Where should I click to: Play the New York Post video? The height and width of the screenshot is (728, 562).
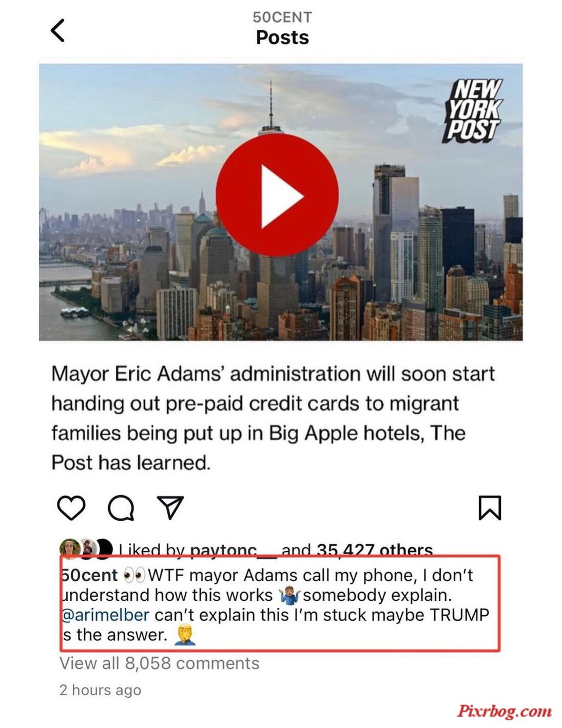point(277,195)
